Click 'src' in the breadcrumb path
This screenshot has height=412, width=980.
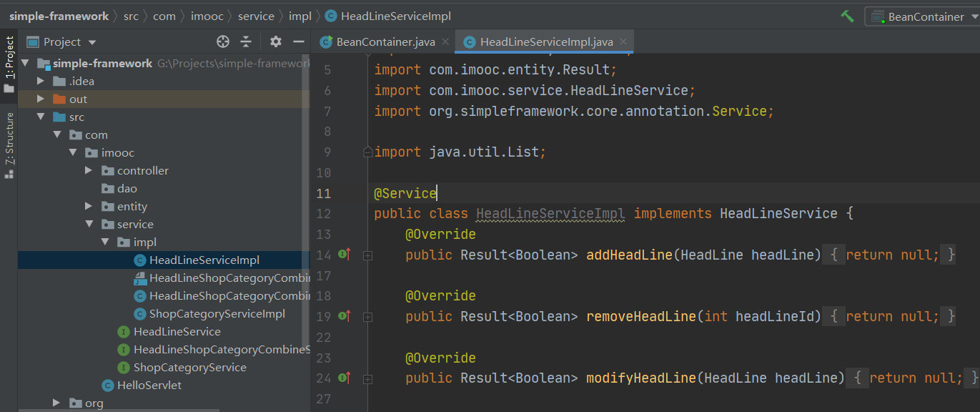click(x=131, y=16)
